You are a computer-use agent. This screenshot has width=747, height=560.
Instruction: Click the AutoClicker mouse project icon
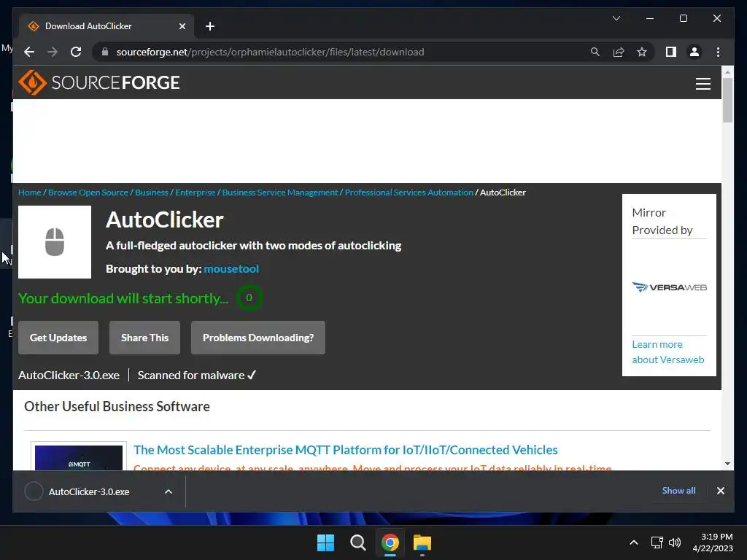55,242
